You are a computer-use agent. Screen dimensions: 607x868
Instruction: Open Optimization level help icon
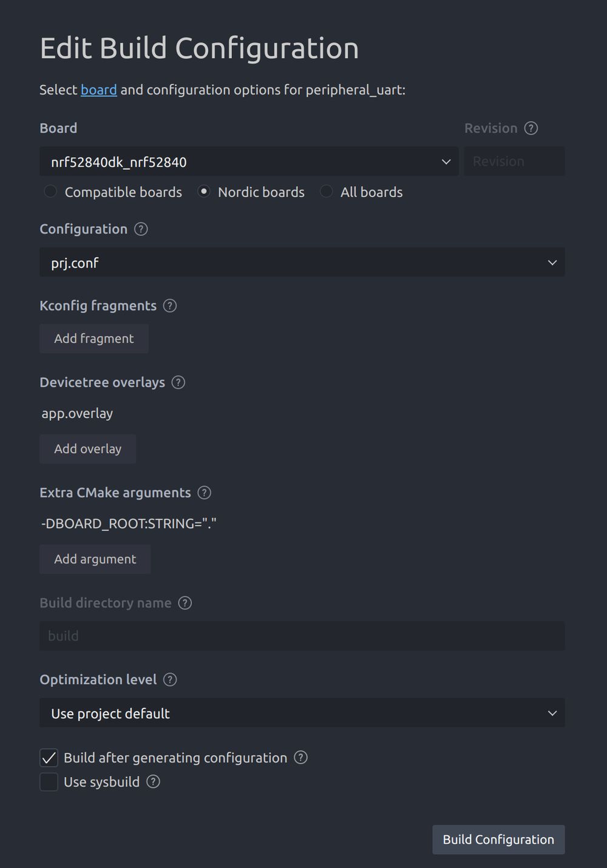(171, 679)
